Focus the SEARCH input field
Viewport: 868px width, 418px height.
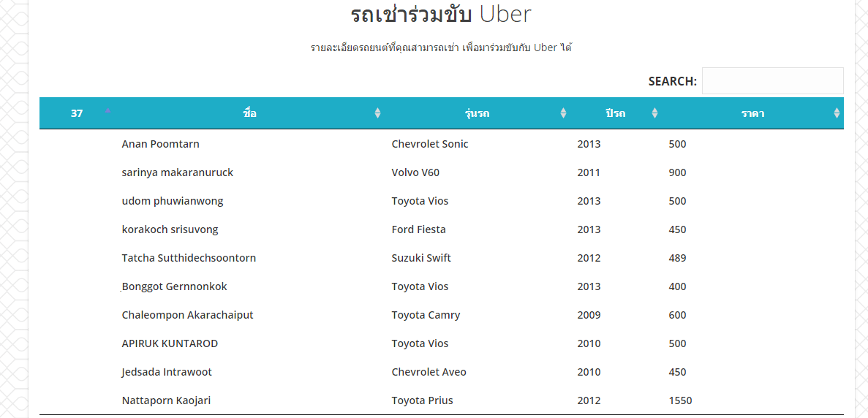coord(772,80)
